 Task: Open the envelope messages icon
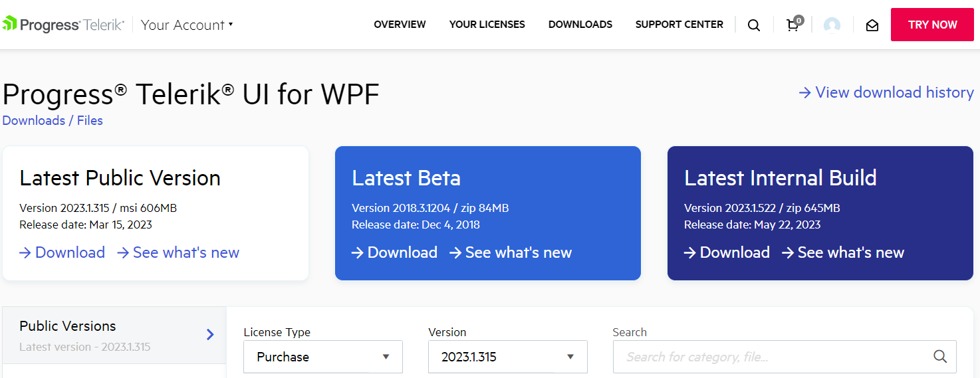coord(872,25)
